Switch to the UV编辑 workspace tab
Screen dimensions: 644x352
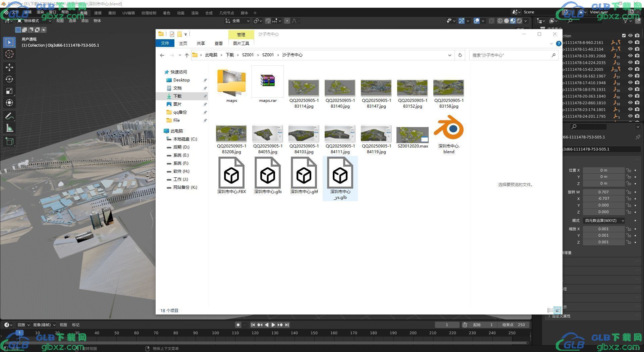coord(128,13)
